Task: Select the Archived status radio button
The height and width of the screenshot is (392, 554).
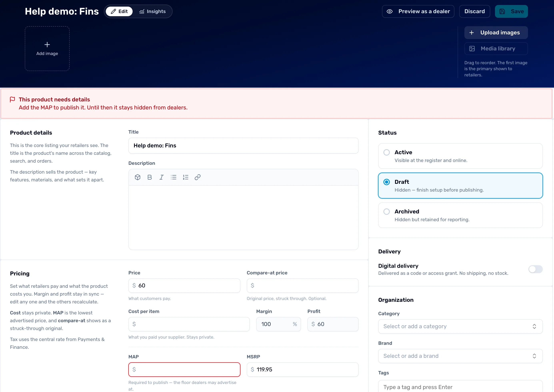Action: 386,212
